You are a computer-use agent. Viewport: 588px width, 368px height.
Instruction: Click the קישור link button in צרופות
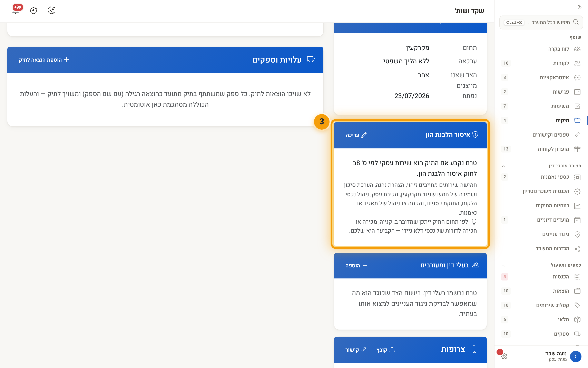coord(356,350)
